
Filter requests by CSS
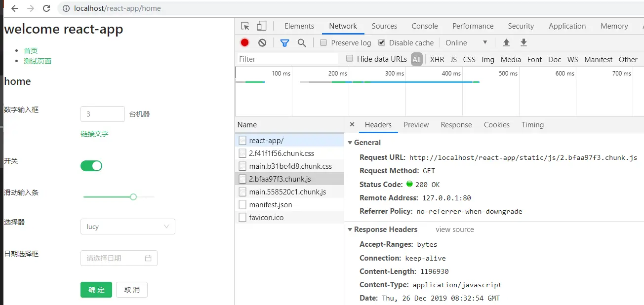click(x=469, y=59)
